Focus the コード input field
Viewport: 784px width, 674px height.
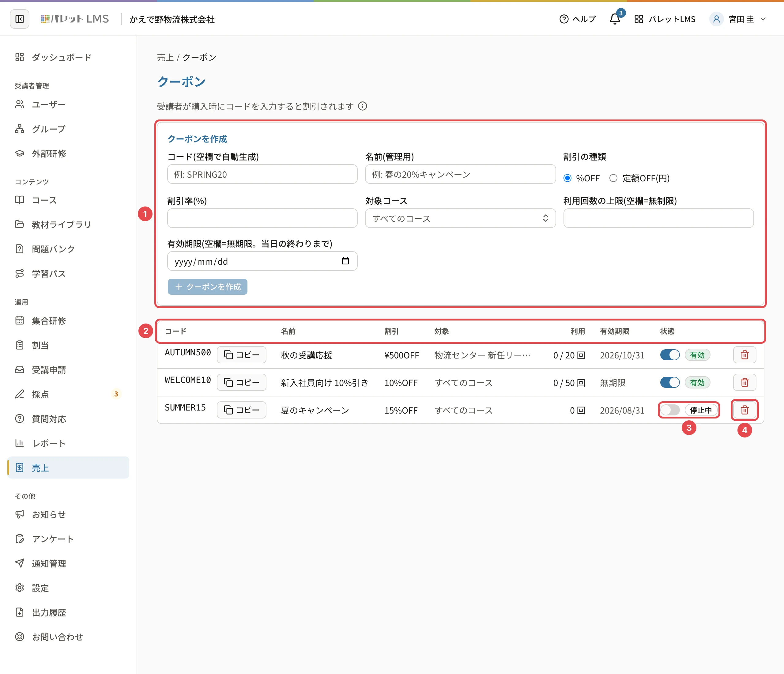pyautogui.click(x=262, y=174)
